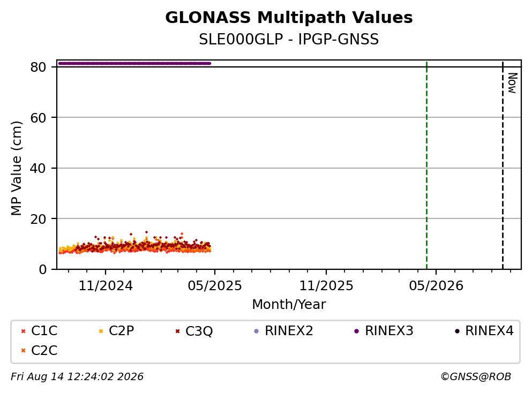Click the 11/2024 x-axis tick label
This screenshot has height=393, width=532.
(x=106, y=286)
